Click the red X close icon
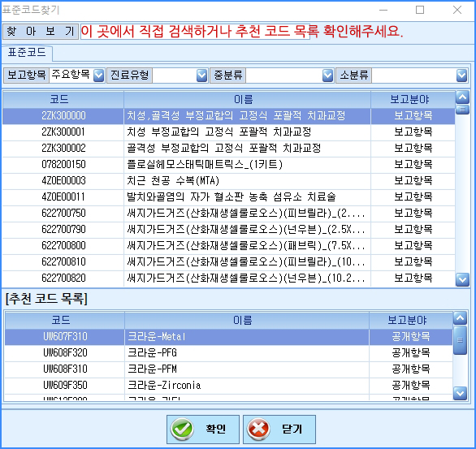The width and height of the screenshot is (476, 449). pos(258,430)
